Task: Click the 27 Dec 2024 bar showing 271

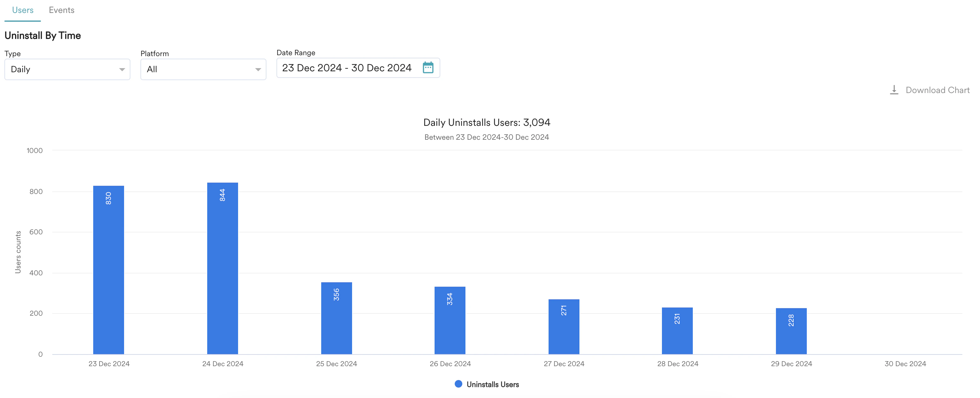Action: tap(564, 326)
